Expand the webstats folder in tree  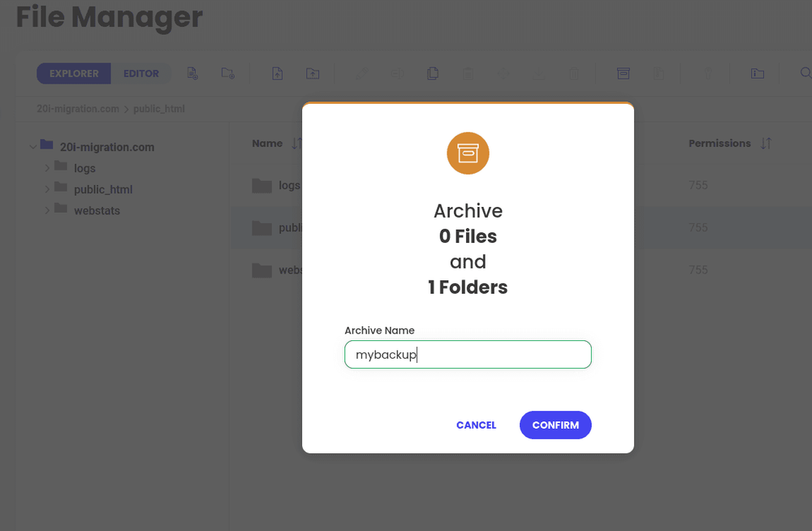47,210
